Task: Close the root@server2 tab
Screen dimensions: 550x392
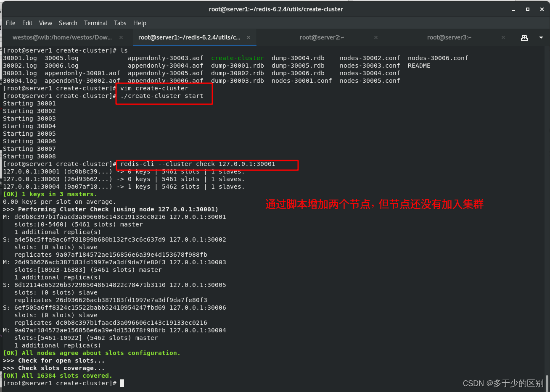Action: pos(376,37)
